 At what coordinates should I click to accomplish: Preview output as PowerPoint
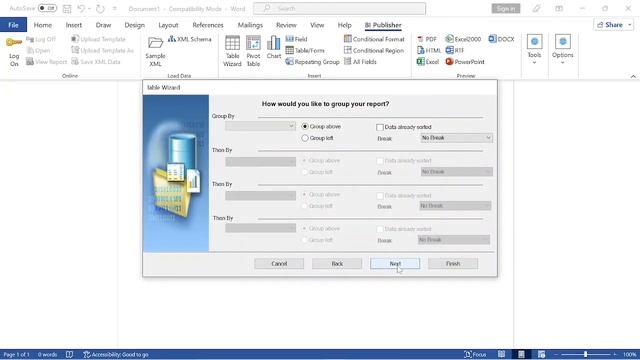[x=465, y=62]
